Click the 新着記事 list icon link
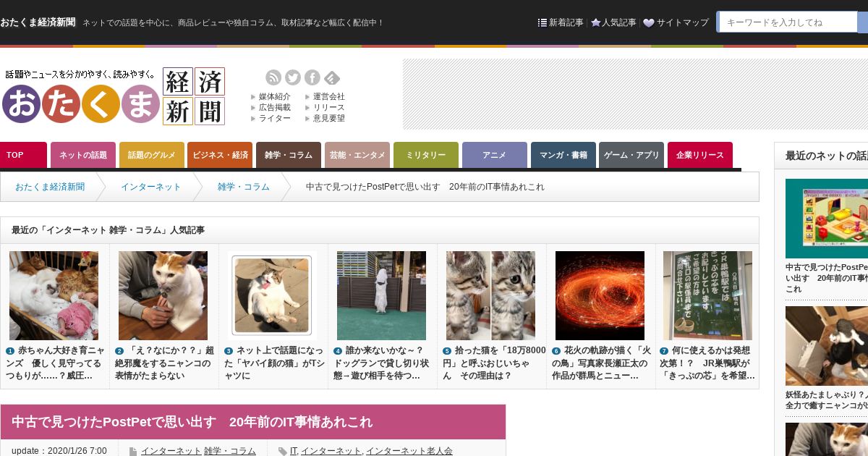The width and height of the screenshot is (868, 456). (561, 22)
